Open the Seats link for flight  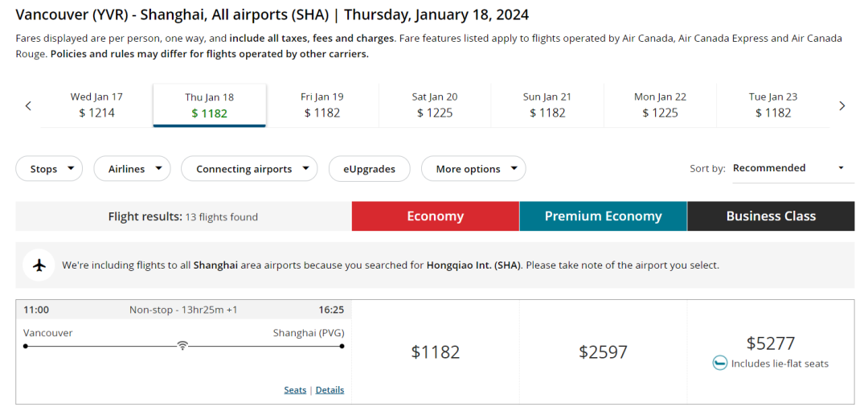[x=295, y=390]
